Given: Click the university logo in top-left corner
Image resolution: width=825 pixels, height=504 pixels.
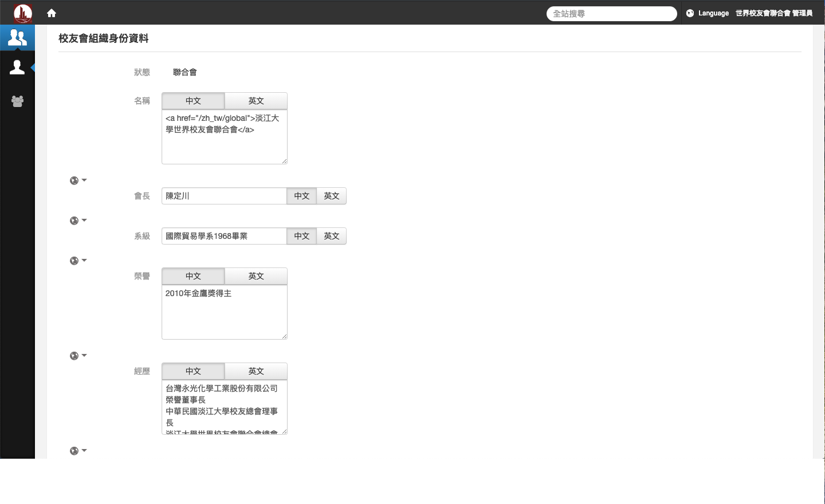Looking at the screenshot, I should [23, 13].
